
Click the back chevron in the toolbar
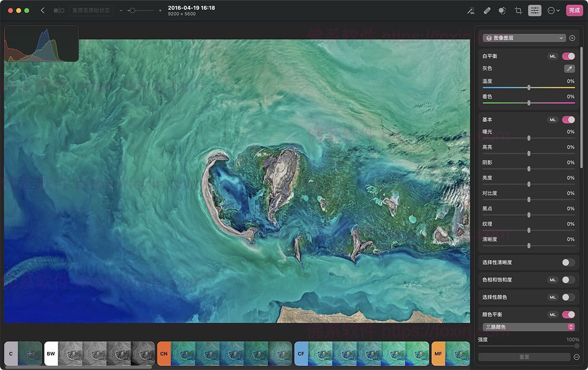pyautogui.click(x=42, y=10)
